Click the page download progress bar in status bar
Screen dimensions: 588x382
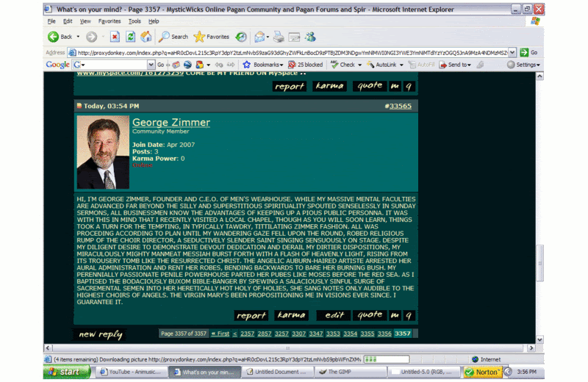(x=387, y=359)
